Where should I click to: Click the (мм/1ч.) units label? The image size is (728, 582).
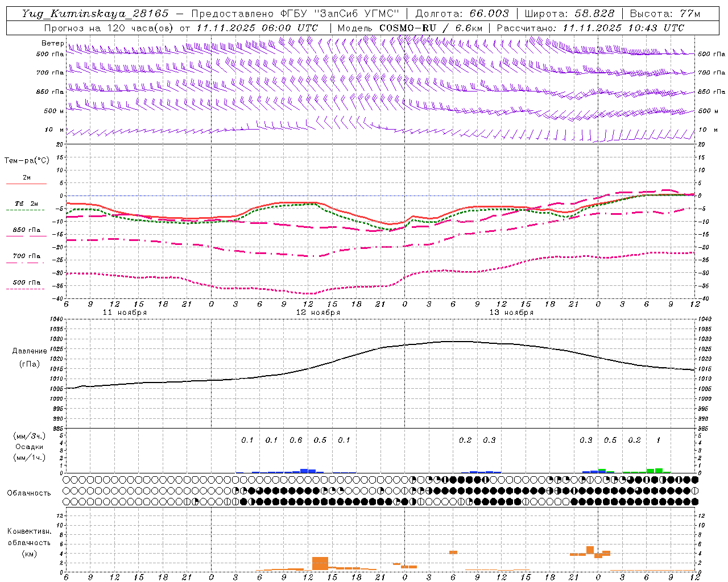coord(30,458)
